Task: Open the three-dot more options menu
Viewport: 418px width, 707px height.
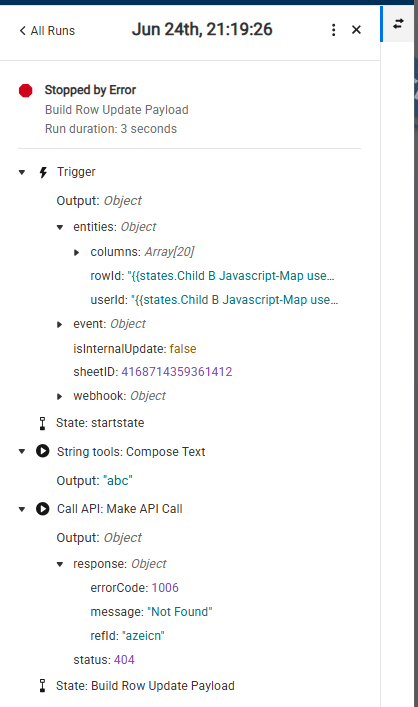Action: coord(334,30)
